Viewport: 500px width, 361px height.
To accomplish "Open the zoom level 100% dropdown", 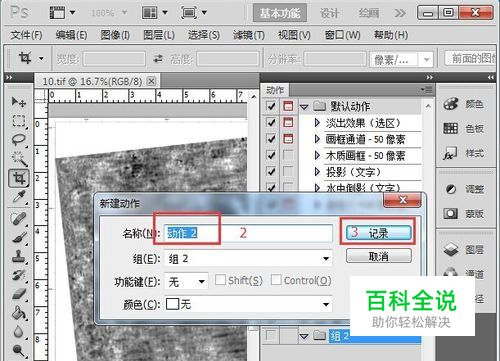I will (125, 13).
